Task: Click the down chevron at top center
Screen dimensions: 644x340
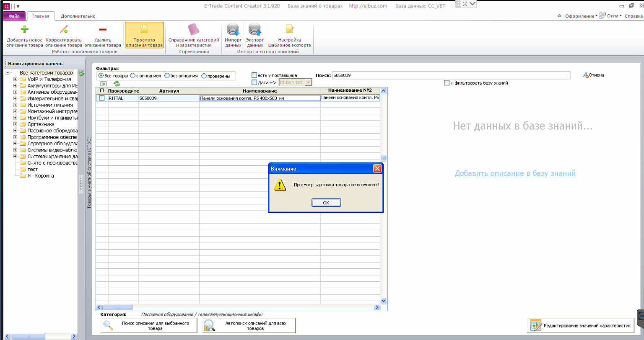Action: [473, 4]
